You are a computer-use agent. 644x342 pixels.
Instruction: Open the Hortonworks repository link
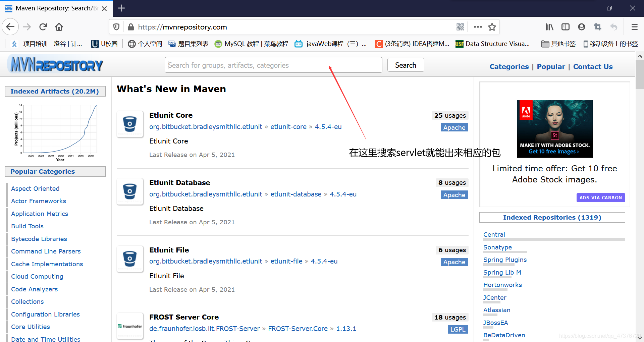click(502, 285)
